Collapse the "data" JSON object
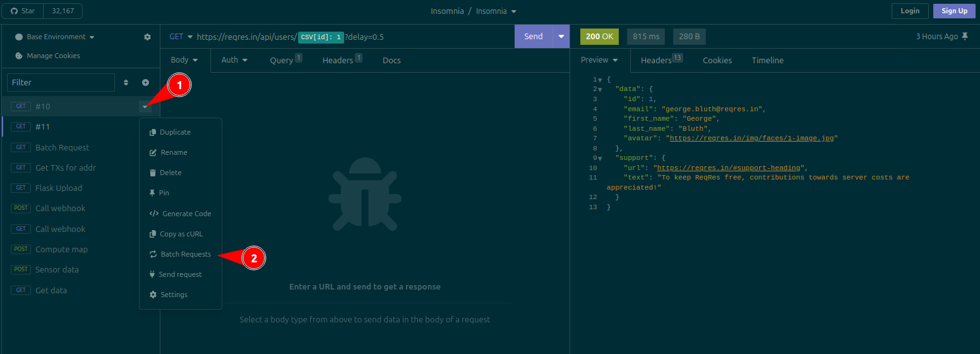 point(600,90)
